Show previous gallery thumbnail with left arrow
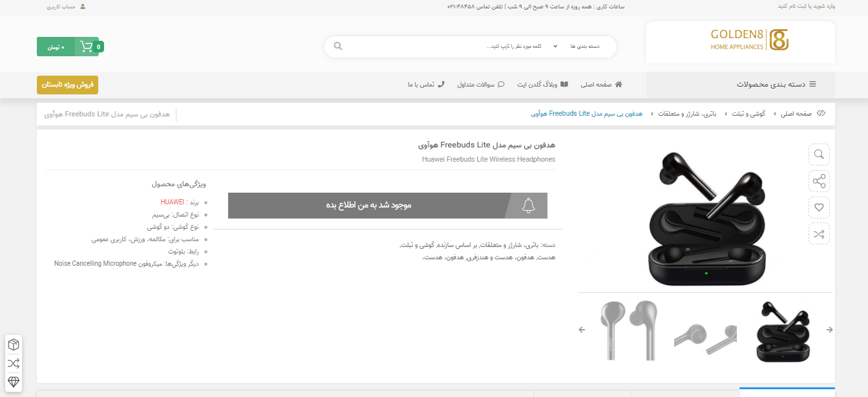 582,330
